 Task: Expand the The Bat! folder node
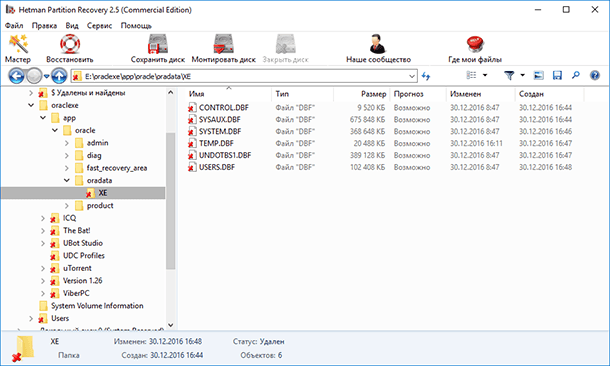43,231
